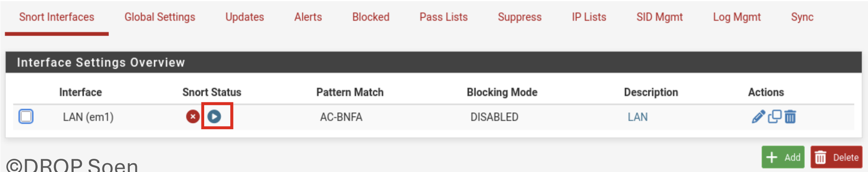The height and width of the screenshot is (172, 868).
Task: Switch to the Log Mgmt tab
Action: coord(737,17)
